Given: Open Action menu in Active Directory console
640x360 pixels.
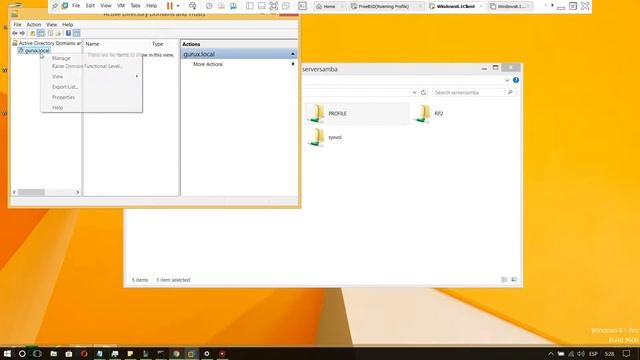Looking at the screenshot, I should pos(34,24).
